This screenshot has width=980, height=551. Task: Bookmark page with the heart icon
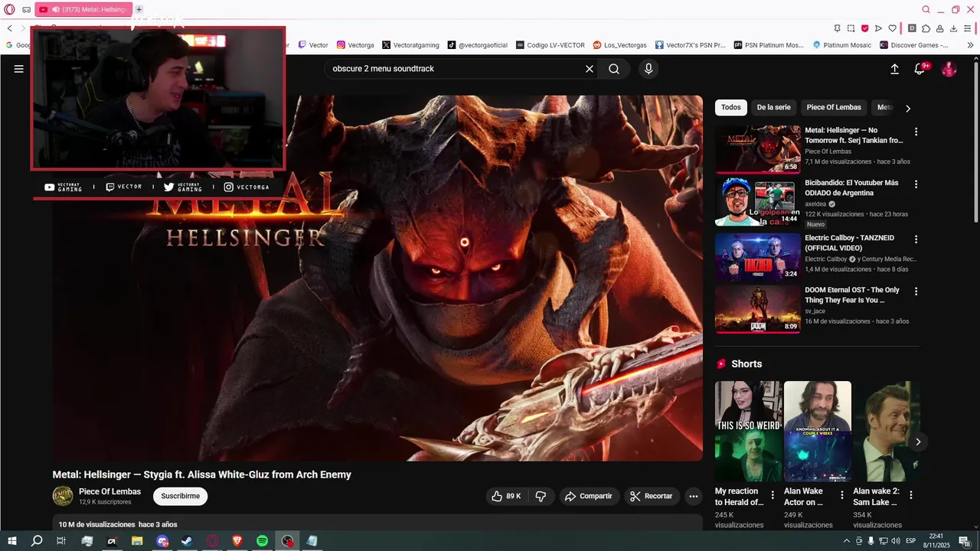coord(892,28)
